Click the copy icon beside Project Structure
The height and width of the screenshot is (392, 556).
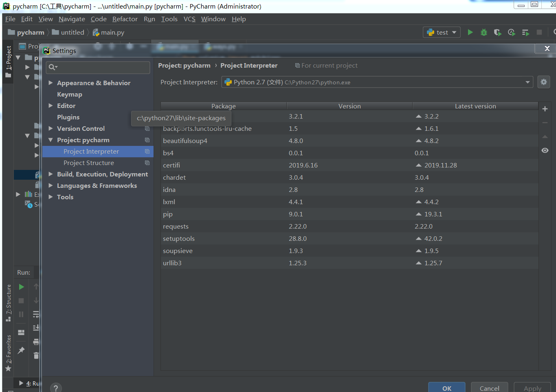coord(147,163)
